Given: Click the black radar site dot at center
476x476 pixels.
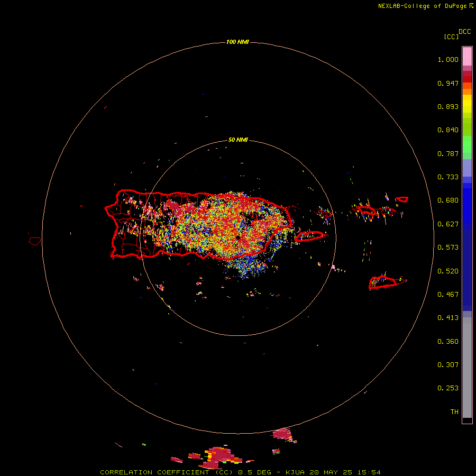Looking at the screenshot, I should point(239,238).
